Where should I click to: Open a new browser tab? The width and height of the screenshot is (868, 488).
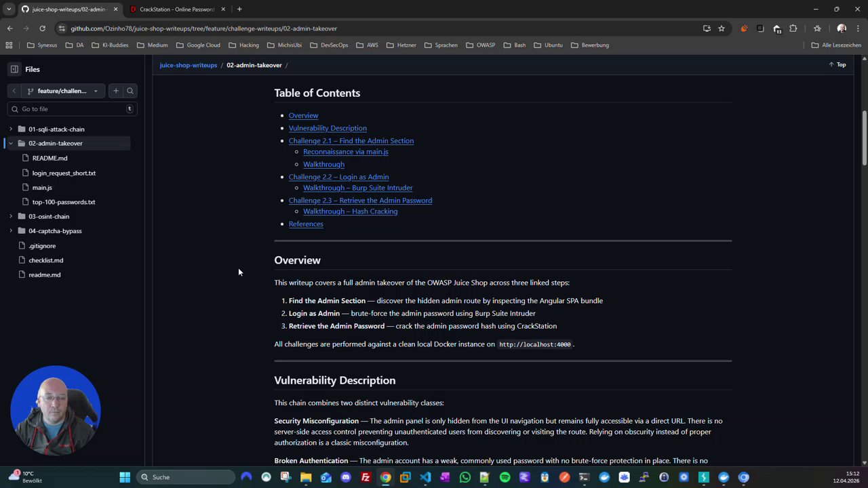239,9
